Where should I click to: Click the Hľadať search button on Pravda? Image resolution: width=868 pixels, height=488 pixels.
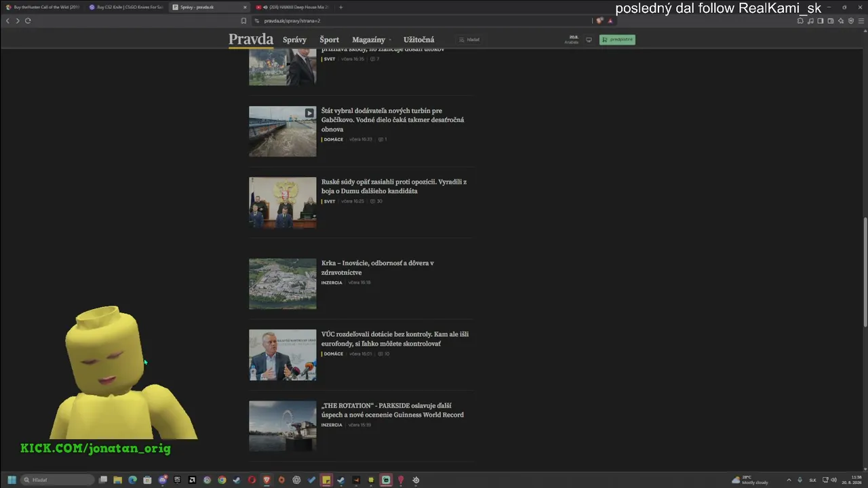click(469, 40)
